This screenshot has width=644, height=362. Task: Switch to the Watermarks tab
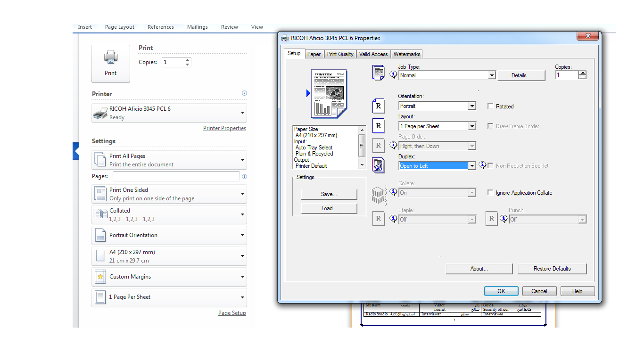(407, 54)
